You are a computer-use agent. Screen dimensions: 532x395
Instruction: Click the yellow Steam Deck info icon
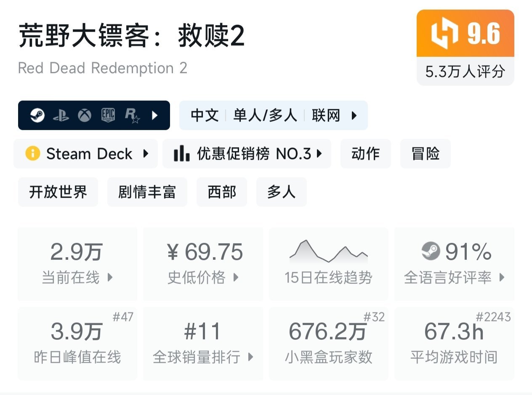pos(33,154)
